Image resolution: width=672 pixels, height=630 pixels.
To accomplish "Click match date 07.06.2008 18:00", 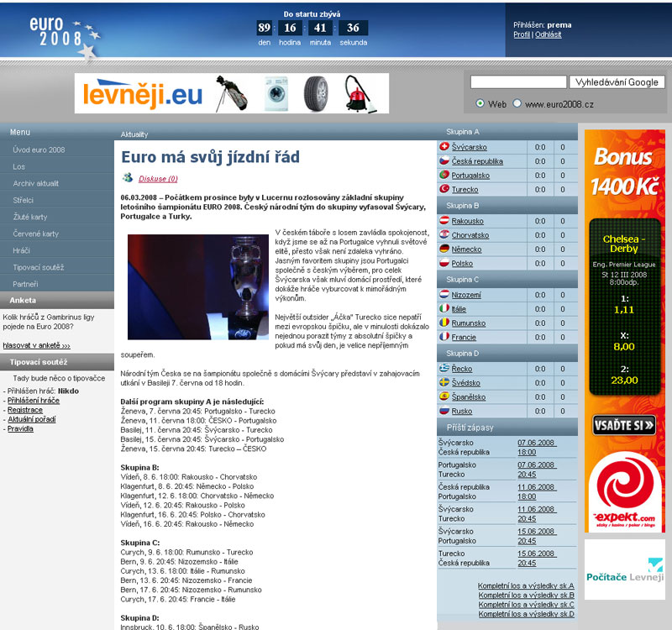I will [x=537, y=448].
